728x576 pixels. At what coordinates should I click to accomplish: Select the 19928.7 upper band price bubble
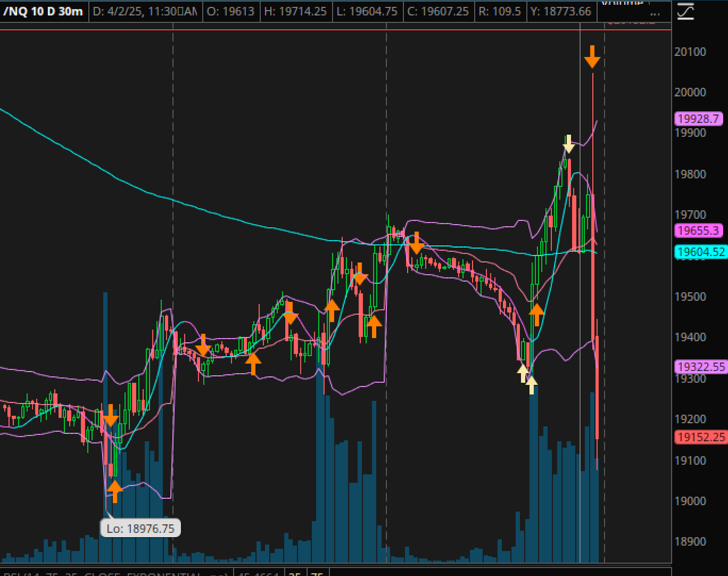point(698,118)
